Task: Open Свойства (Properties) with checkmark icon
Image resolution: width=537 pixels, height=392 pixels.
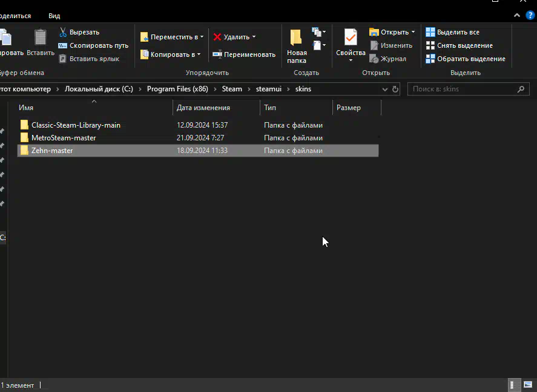Action: tap(351, 42)
